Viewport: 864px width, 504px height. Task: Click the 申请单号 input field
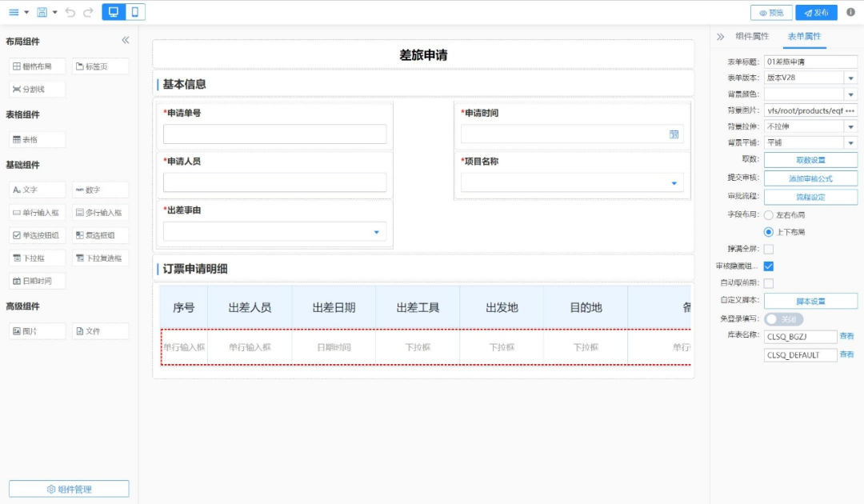tap(274, 134)
